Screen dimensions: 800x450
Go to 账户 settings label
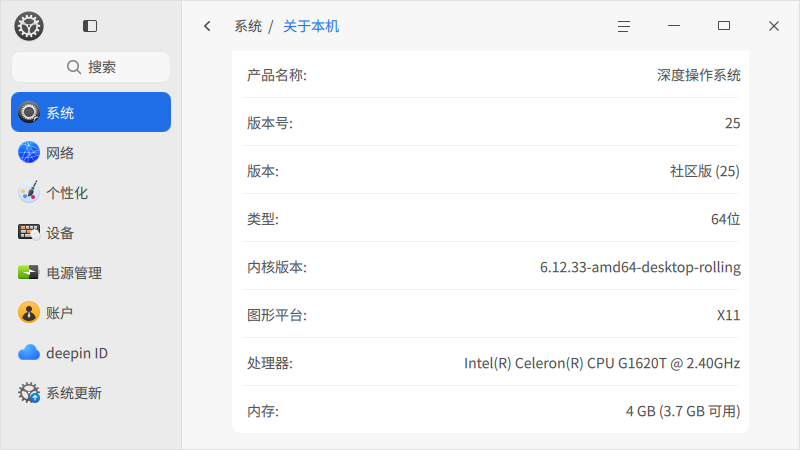60,313
